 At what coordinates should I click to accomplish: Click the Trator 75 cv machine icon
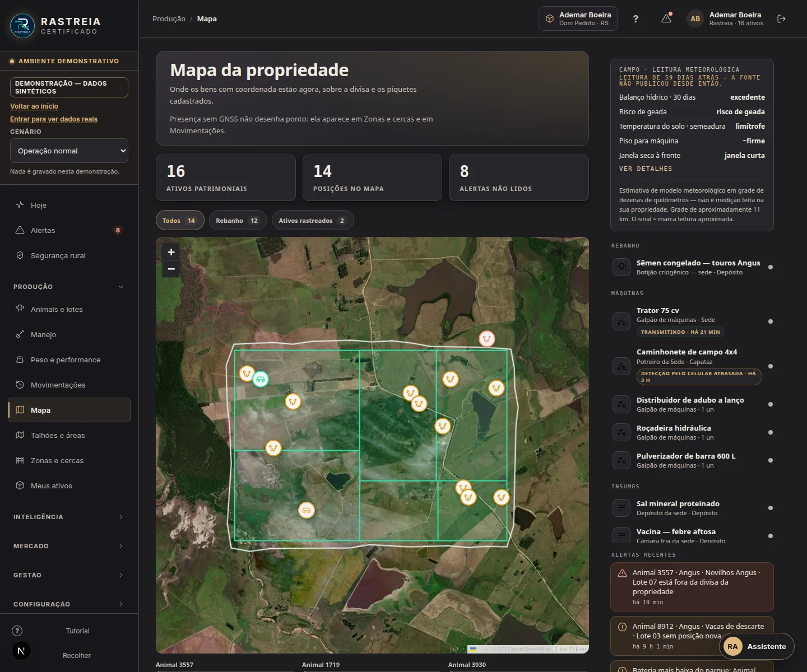[x=622, y=321]
